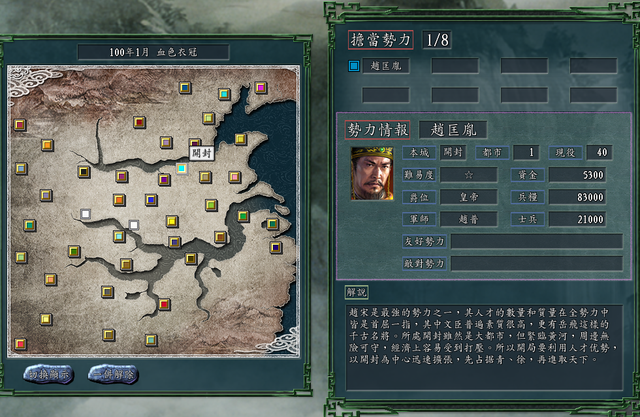Click the magenta city marker on the northeast peninsula
The width and height of the screenshot is (640, 417).
tap(261, 87)
